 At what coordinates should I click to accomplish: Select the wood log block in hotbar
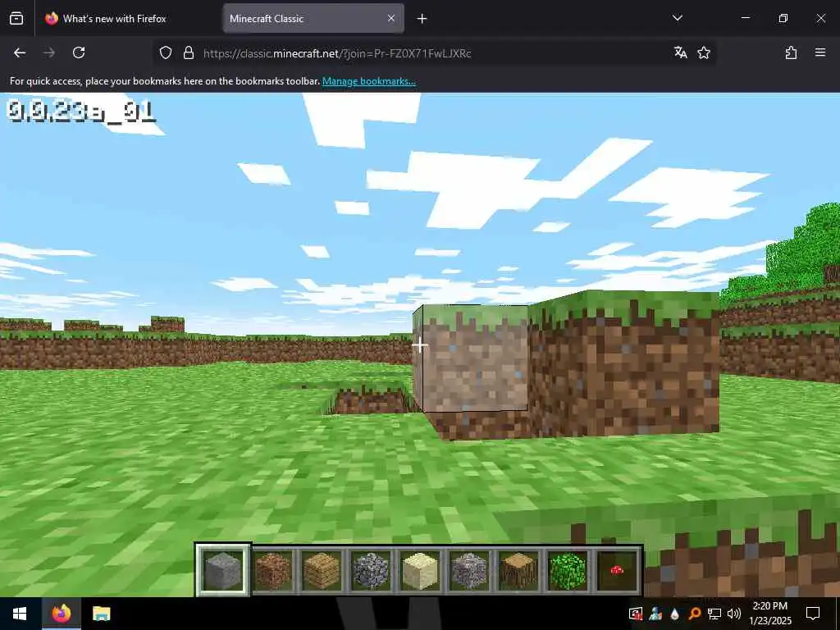[x=518, y=571]
